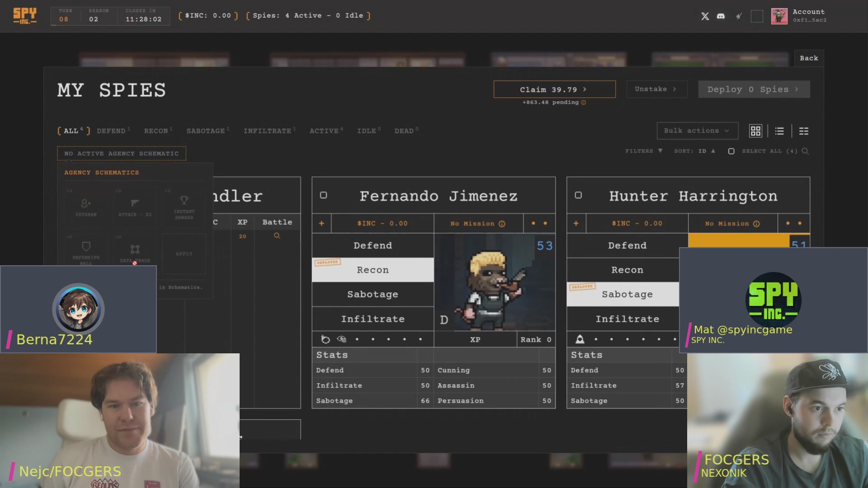
Task: Select Defend mission for Hunter Harrington
Action: [x=627, y=245]
